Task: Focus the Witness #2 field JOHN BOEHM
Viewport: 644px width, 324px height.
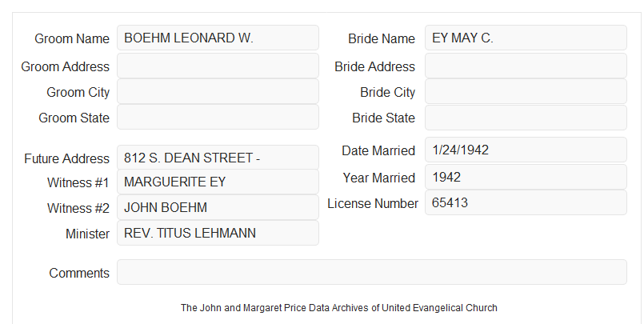Action: tap(218, 207)
